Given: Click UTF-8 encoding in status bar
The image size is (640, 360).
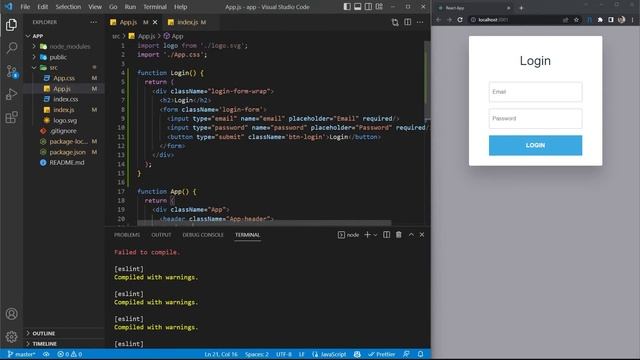Looking at the screenshot, I should pyautogui.click(x=284, y=354).
